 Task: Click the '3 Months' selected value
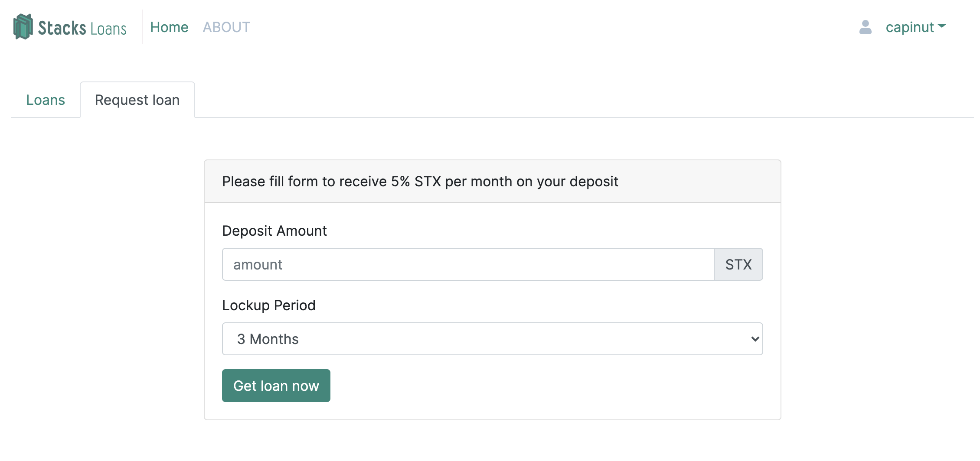(268, 339)
